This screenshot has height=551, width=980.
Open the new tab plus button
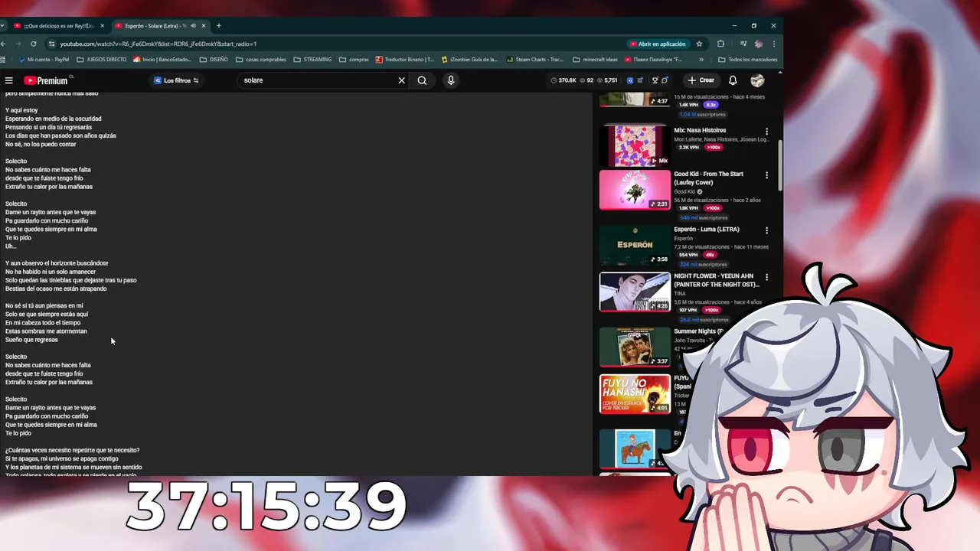[218, 25]
